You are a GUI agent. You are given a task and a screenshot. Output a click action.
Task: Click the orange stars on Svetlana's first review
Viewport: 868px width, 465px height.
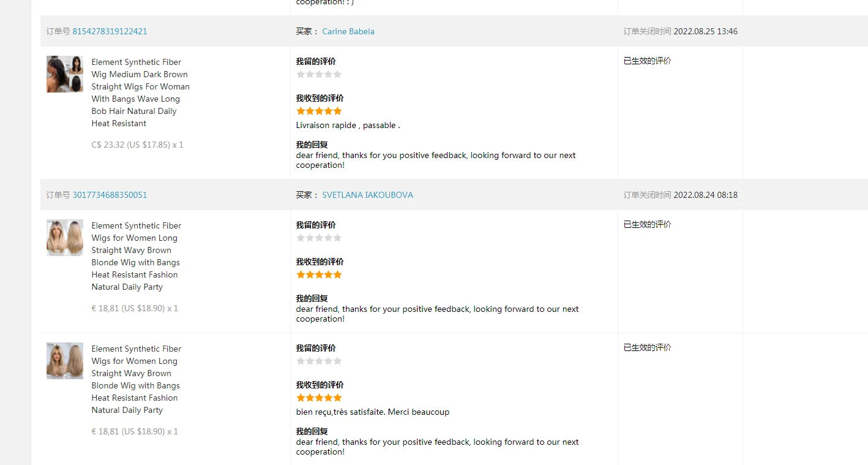pyautogui.click(x=319, y=274)
